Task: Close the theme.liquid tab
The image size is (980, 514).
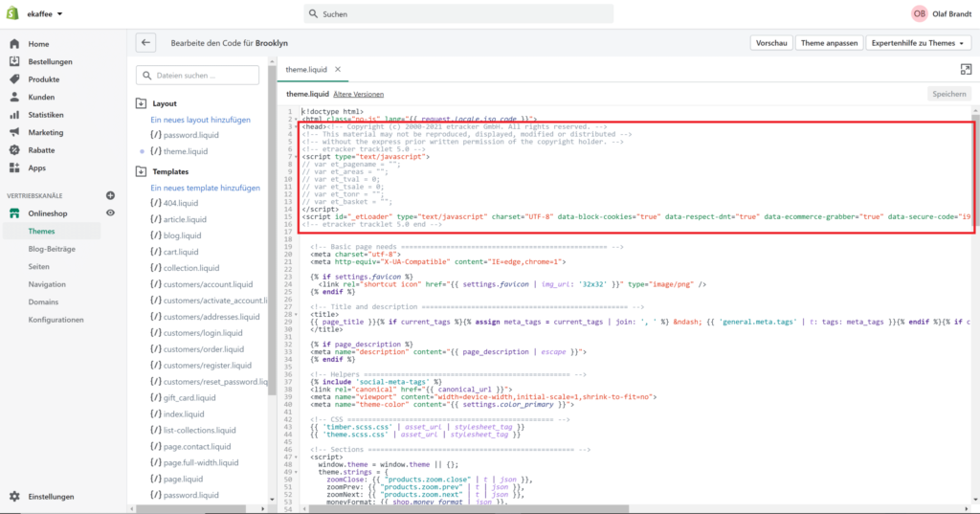Action: pos(338,70)
